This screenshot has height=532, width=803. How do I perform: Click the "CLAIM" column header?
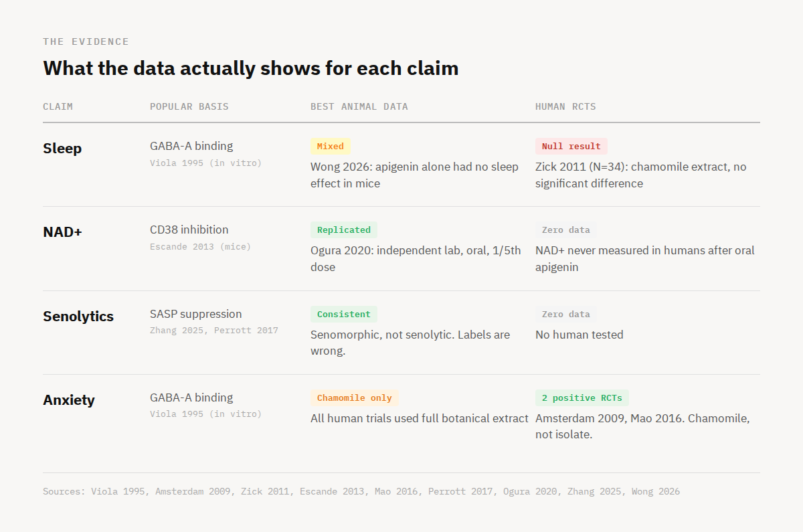coord(58,106)
